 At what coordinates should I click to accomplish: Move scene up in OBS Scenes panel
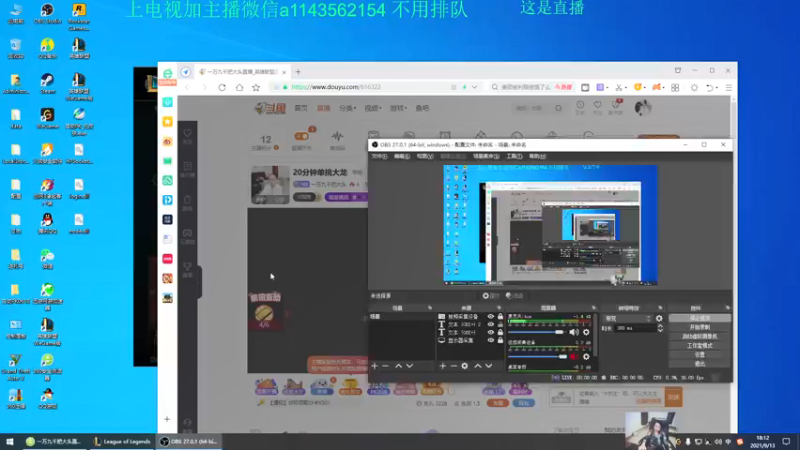[x=398, y=366]
